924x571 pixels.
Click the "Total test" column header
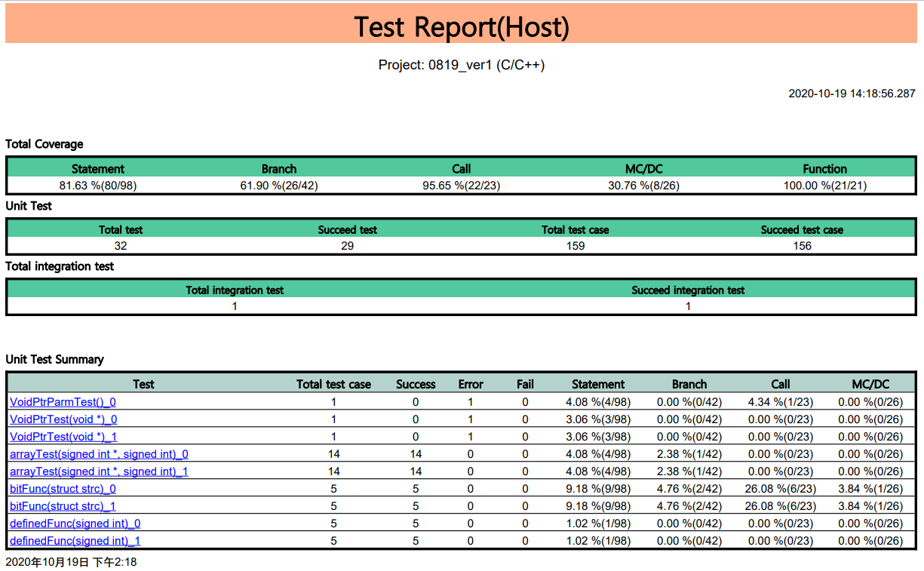121,230
